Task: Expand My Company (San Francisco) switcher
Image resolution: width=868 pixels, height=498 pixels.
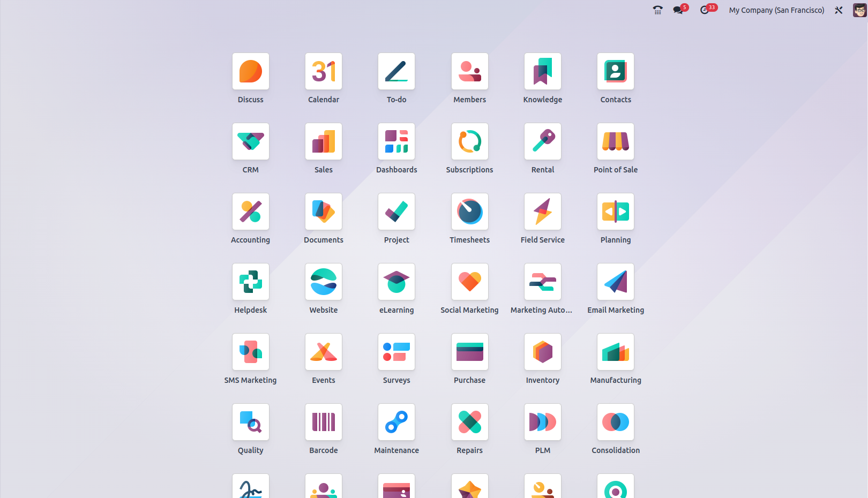Action: pyautogui.click(x=776, y=10)
